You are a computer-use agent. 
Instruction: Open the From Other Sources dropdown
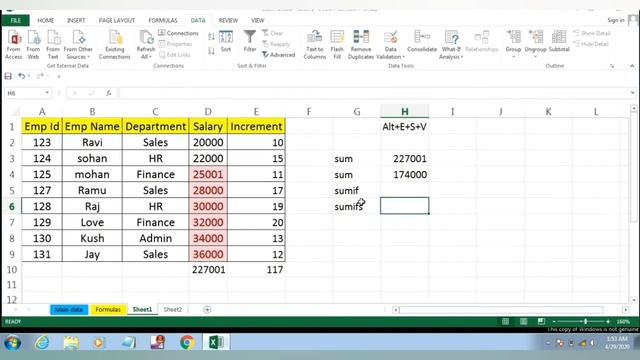tap(78, 44)
